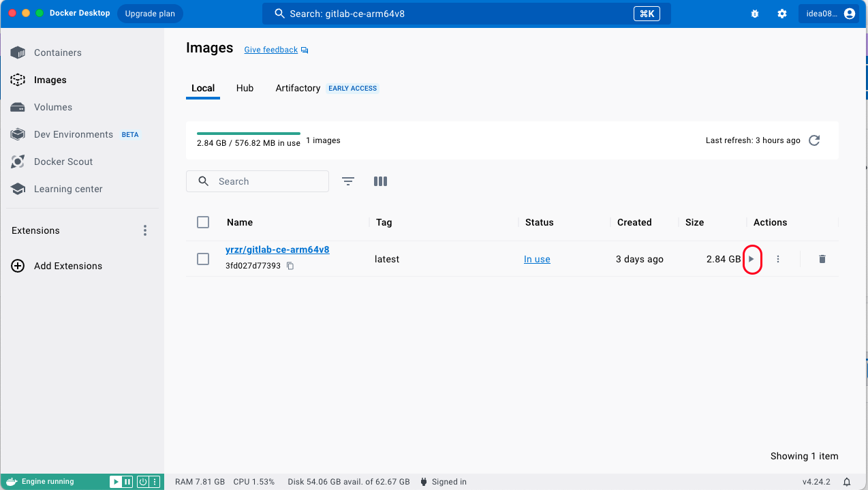Open more actions for the gitlab image
868x490 pixels.
pyautogui.click(x=778, y=259)
